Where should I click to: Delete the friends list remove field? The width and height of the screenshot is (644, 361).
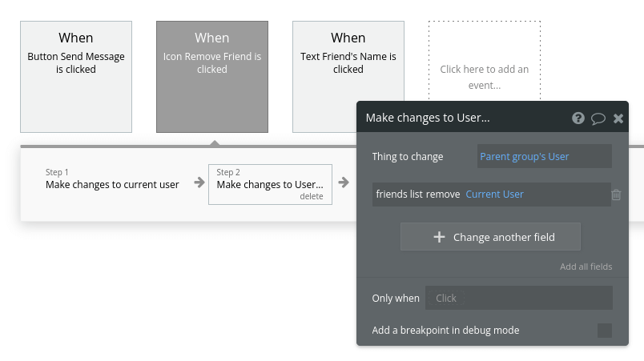(616, 195)
